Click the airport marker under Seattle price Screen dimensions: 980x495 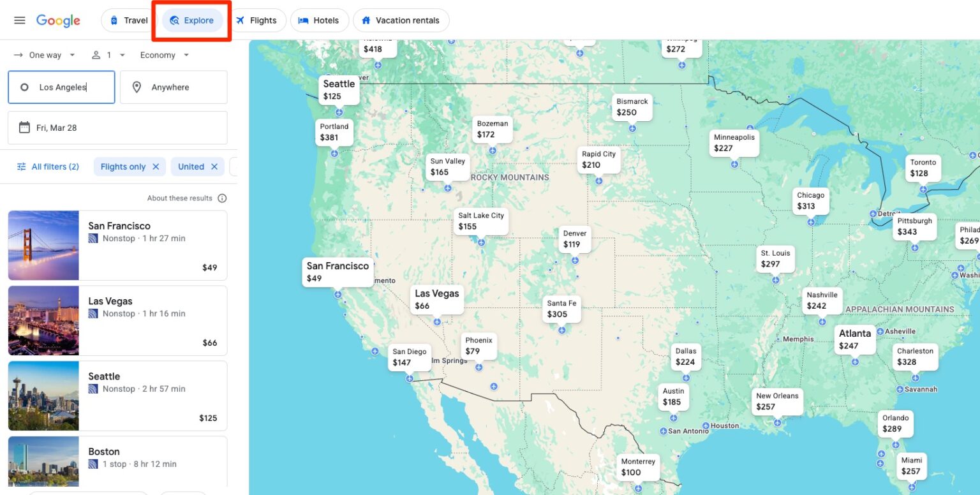[339, 112]
